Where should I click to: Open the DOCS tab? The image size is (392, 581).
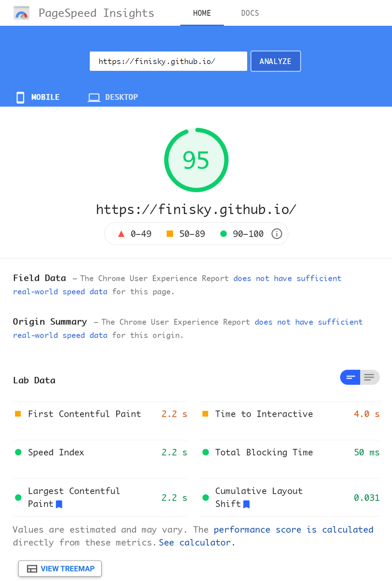[x=250, y=13]
